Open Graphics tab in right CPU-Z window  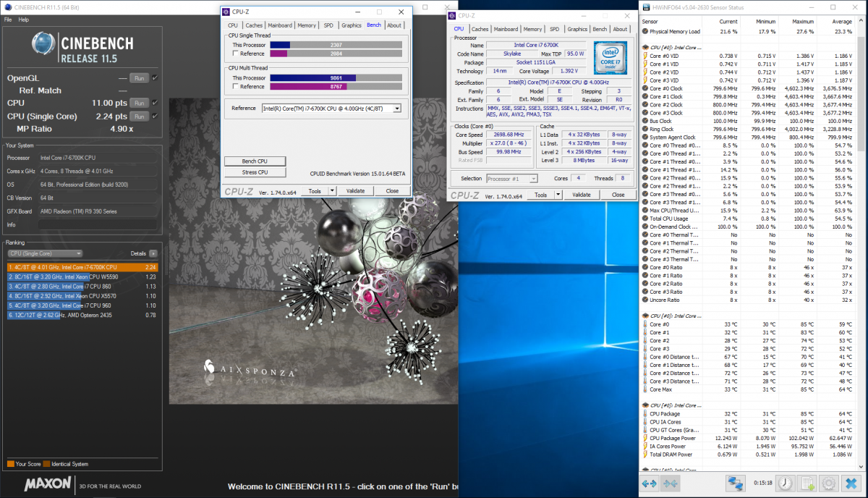coord(577,29)
